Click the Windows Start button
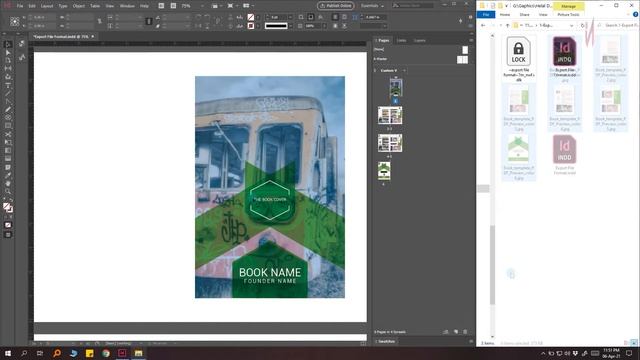Image resolution: width=640 pixels, height=360 pixels. [8, 353]
